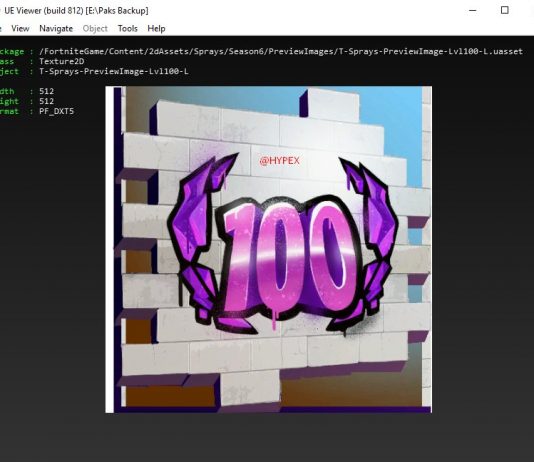Maximize the UE Viewer window
Screen dimensions: 534x462
[x=505, y=11]
